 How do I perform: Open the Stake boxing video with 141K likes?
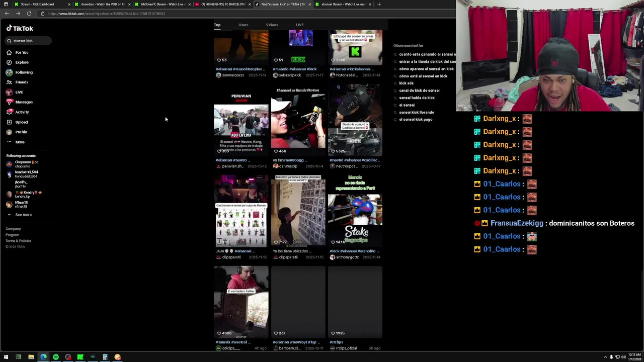point(355,211)
